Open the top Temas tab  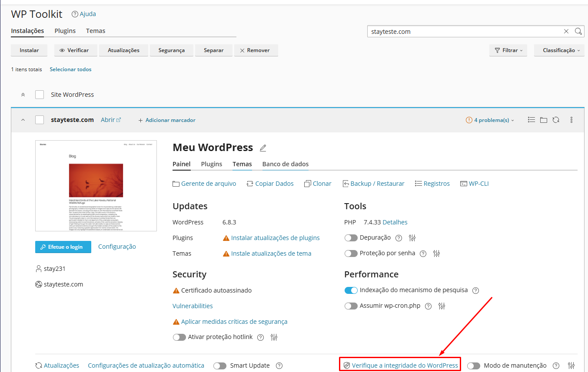click(96, 31)
